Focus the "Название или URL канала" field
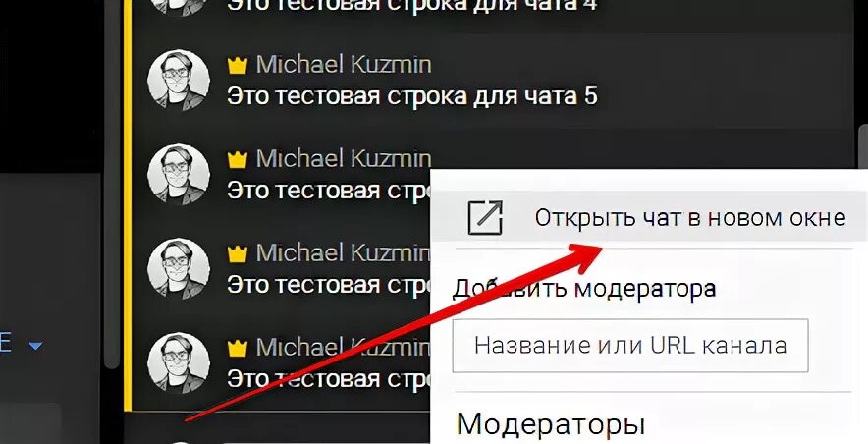The height and width of the screenshot is (444, 868). [x=630, y=346]
